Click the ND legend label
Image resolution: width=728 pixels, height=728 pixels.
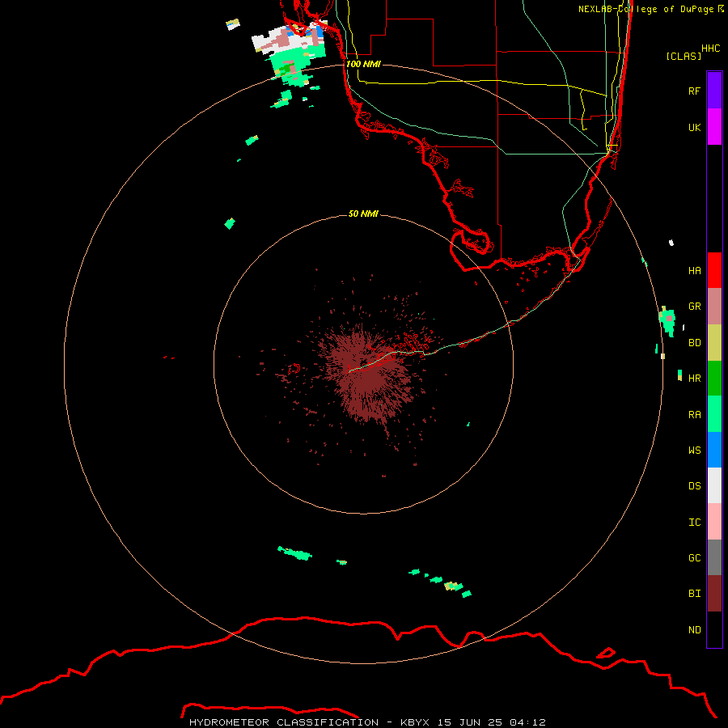[694, 630]
